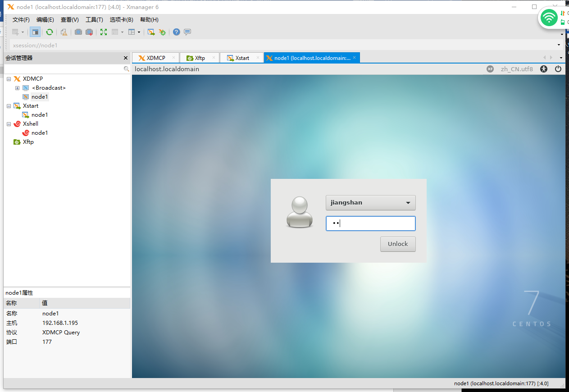
Task: Open the 文件(F) menu
Action: [21, 20]
